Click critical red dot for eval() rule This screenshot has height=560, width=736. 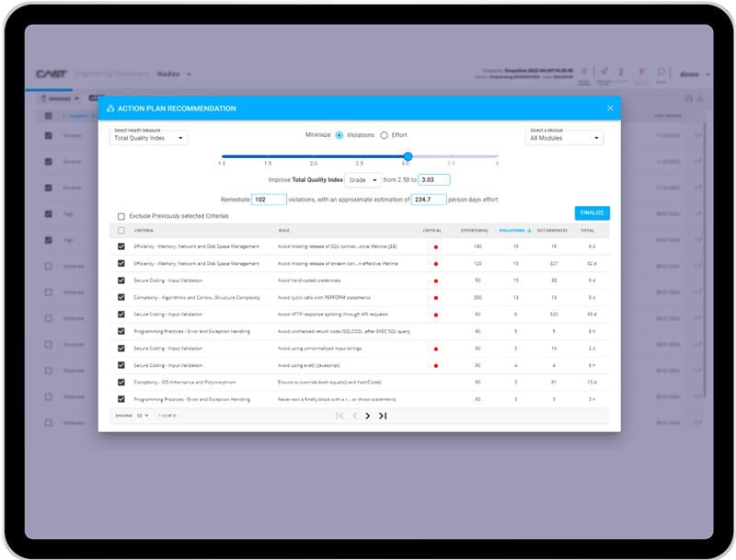click(436, 366)
